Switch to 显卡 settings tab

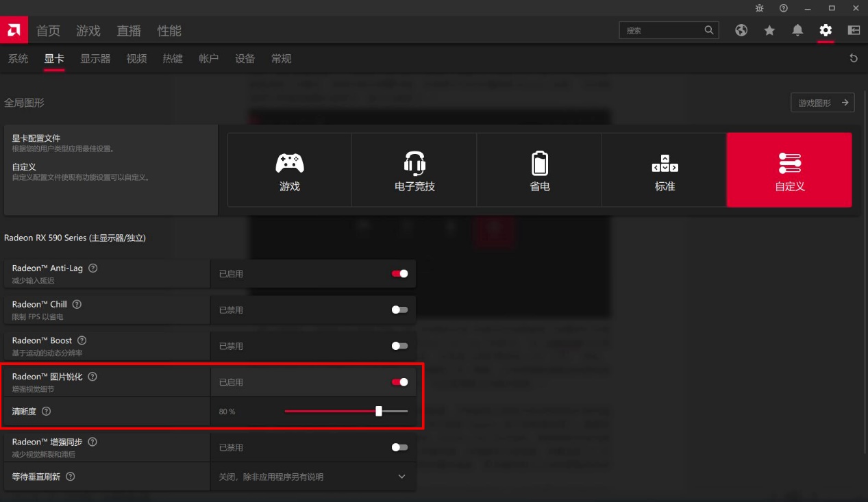coord(54,59)
